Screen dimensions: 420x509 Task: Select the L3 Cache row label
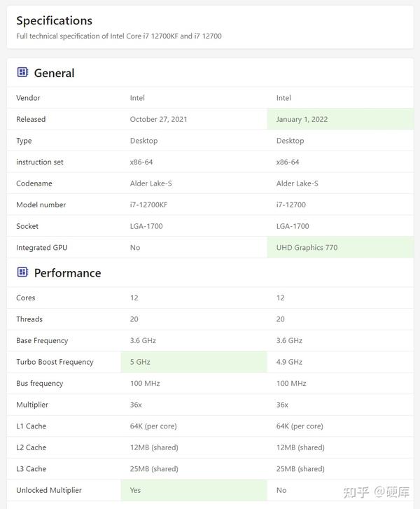[x=31, y=468]
